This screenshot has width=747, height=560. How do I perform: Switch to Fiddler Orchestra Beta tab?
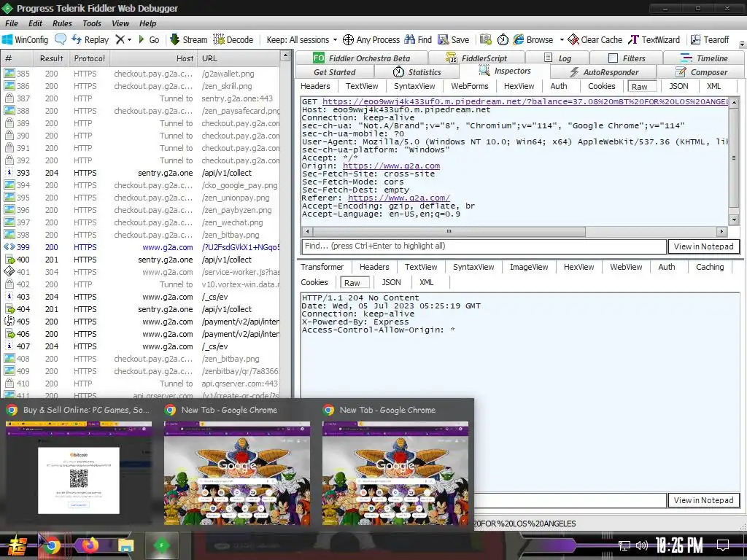pyautogui.click(x=362, y=58)
